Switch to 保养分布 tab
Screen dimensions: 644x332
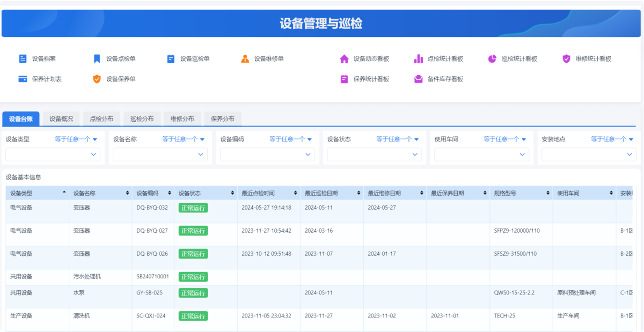pyautogui.click(x=222, y=119)
